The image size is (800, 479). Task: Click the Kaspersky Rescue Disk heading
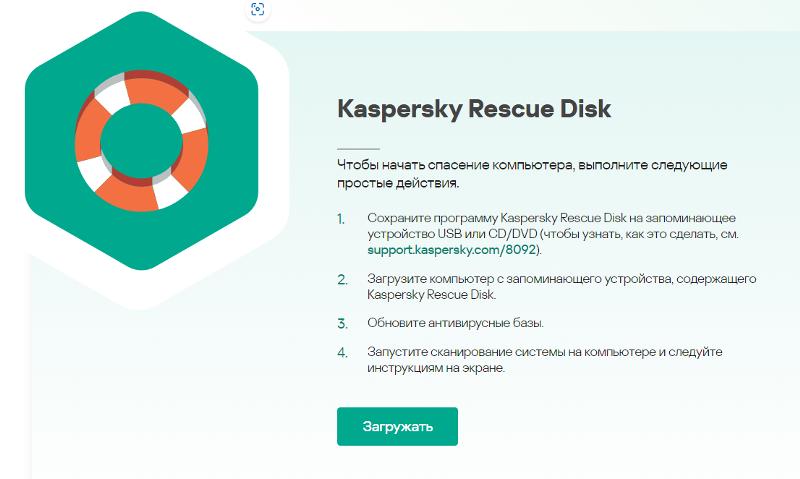point(474,108)
